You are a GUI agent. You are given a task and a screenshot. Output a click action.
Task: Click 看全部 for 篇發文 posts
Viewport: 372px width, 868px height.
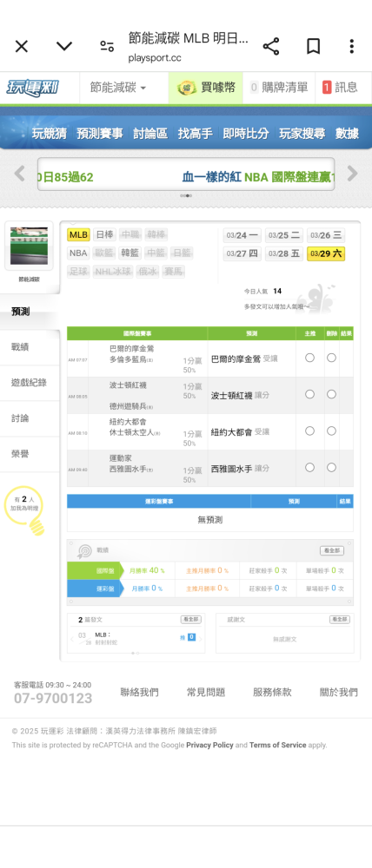(190, 620)
